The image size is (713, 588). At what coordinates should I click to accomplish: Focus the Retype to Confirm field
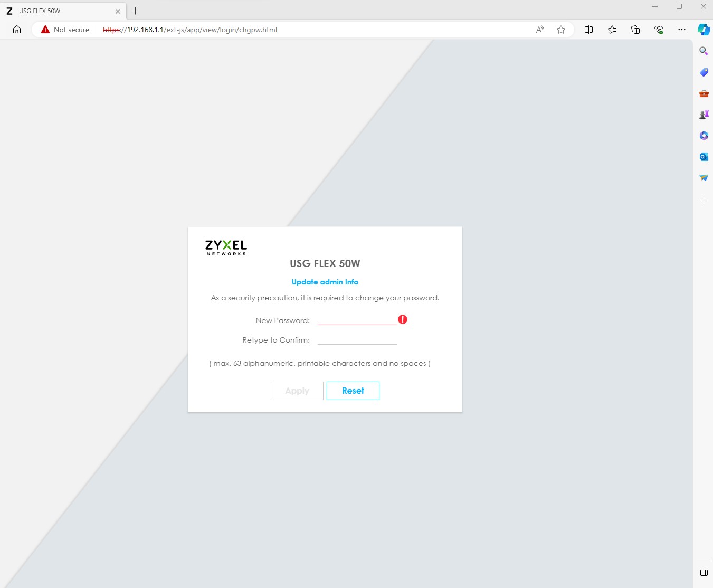tap(357, 339)
